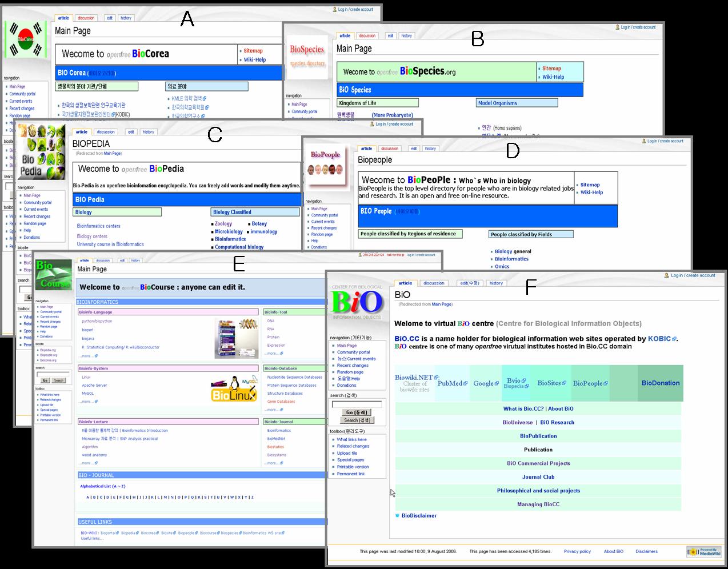Screen dimensions: 728x569
Task: Open the Disclaimers footer link
Action: pos(646,551)
